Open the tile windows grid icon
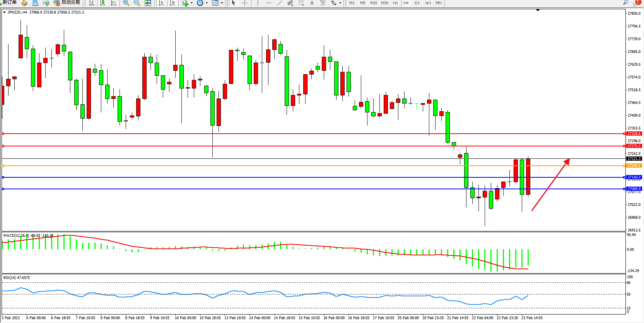 (148, 3)
